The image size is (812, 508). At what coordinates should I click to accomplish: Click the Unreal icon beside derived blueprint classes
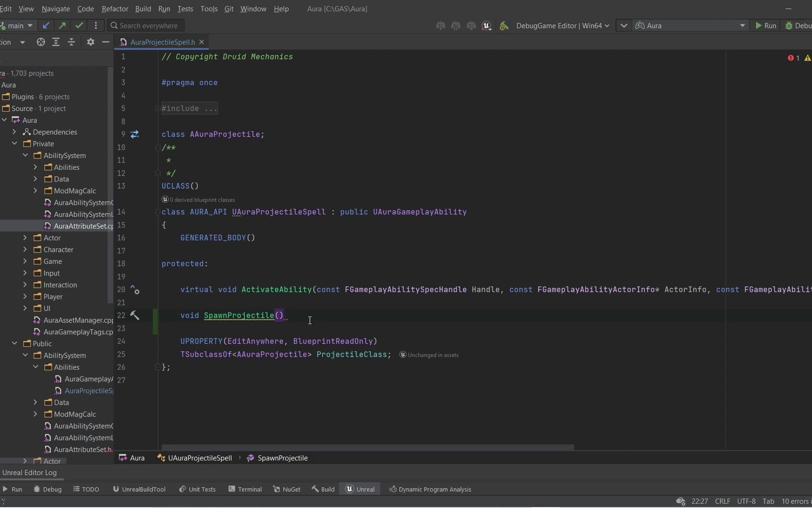pos(165,199)
